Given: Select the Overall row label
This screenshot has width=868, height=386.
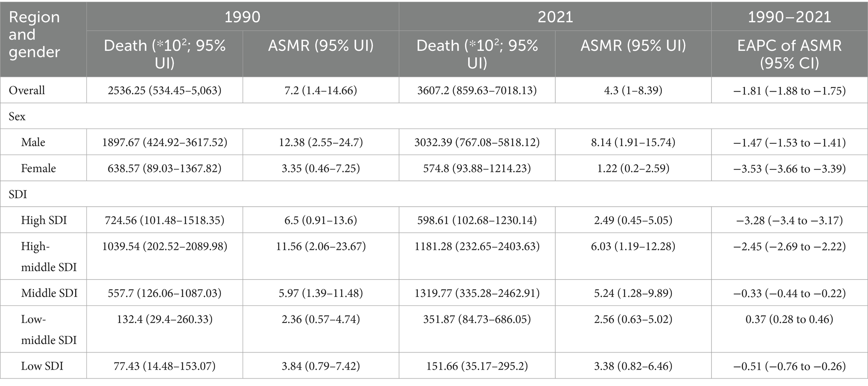Looking at the screenshot, I should pyautogui.click(x=27, y=90).
